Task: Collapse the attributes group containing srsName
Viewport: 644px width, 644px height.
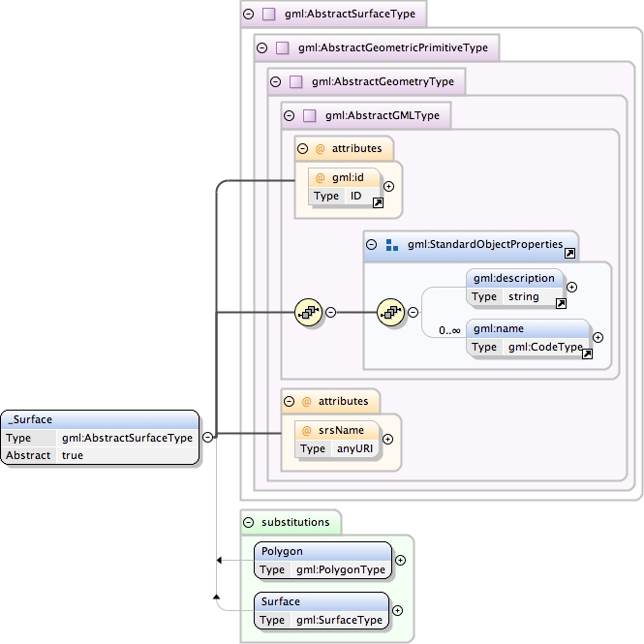Action: (290, 401)
